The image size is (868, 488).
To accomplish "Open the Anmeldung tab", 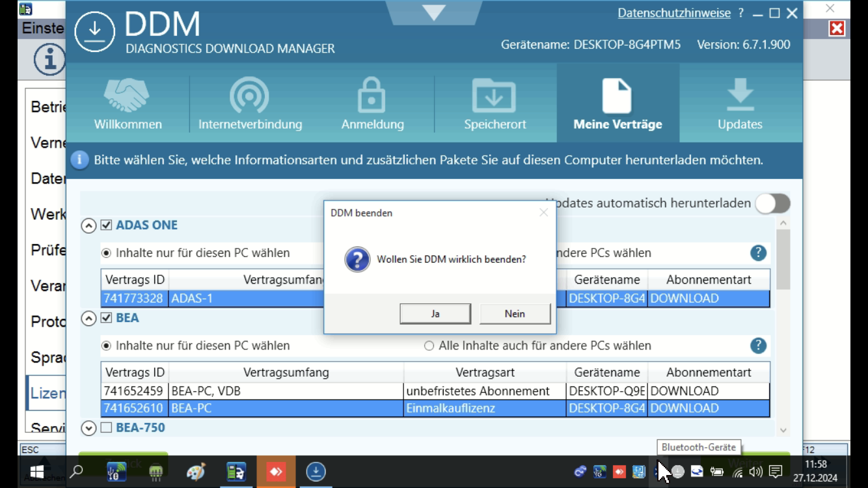I will pos(373,103).
